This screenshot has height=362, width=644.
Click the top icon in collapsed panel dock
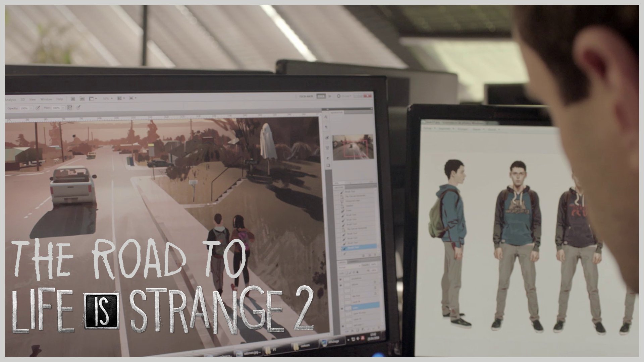[326, 117]
